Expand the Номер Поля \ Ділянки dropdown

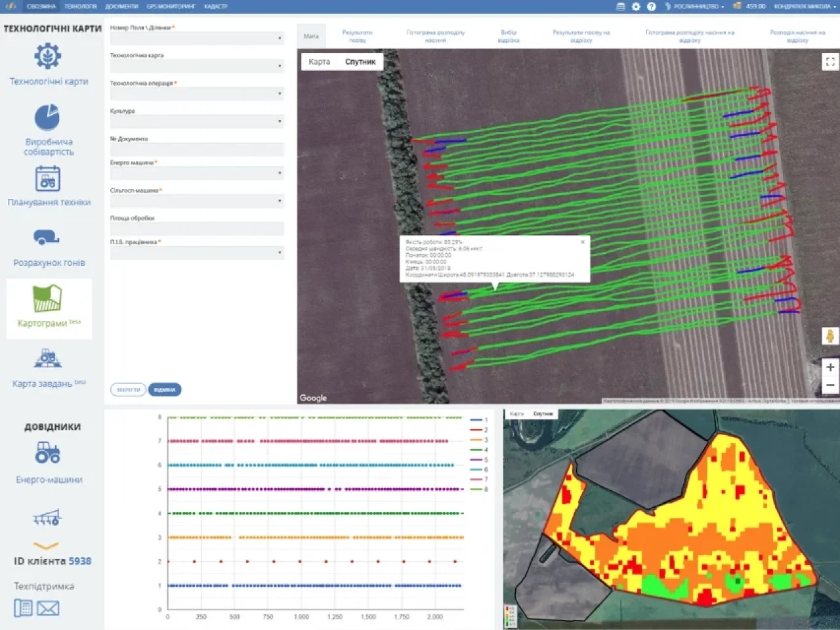coord(197,39)
